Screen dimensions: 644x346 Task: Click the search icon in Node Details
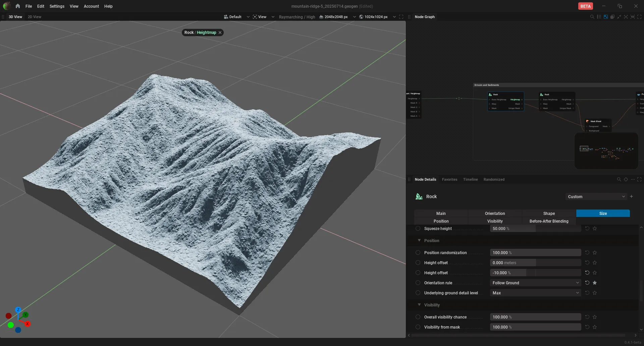(x=619, y=179)
